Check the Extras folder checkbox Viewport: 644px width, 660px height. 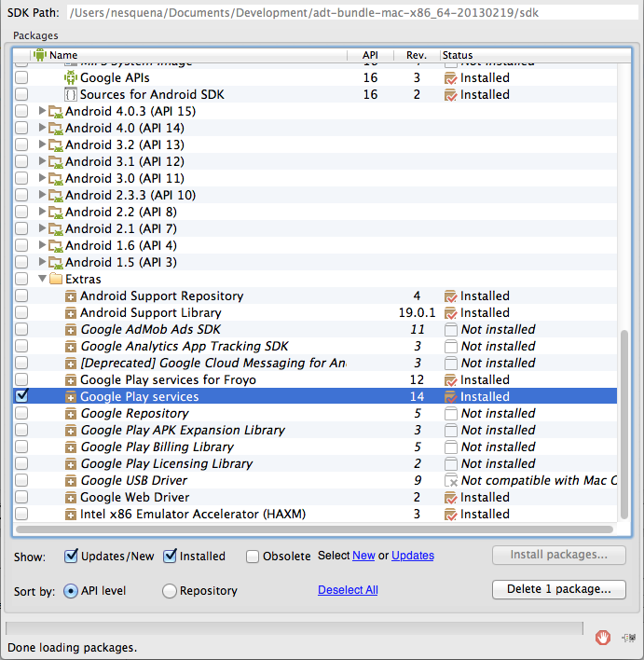tap(21, 279)
